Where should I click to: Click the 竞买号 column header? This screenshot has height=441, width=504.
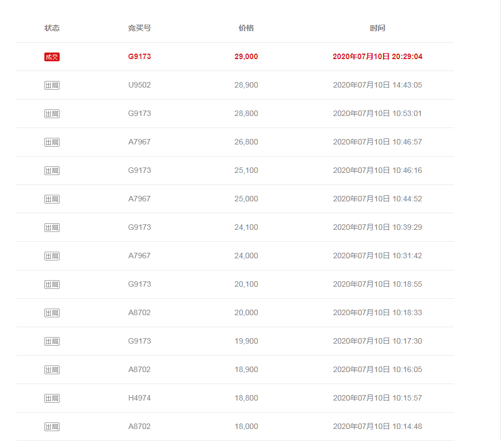pyautogui.click(x=140, y=28)
